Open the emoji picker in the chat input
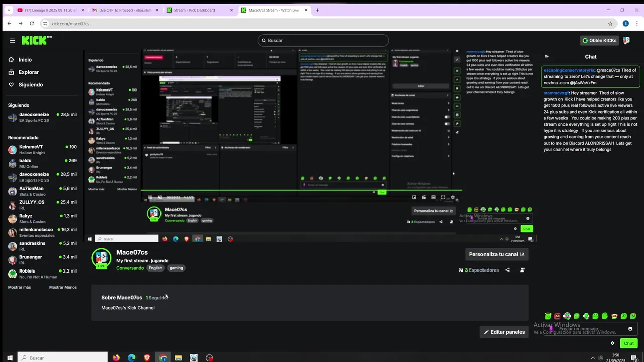The image size is (644, 362). click(630, 329)
